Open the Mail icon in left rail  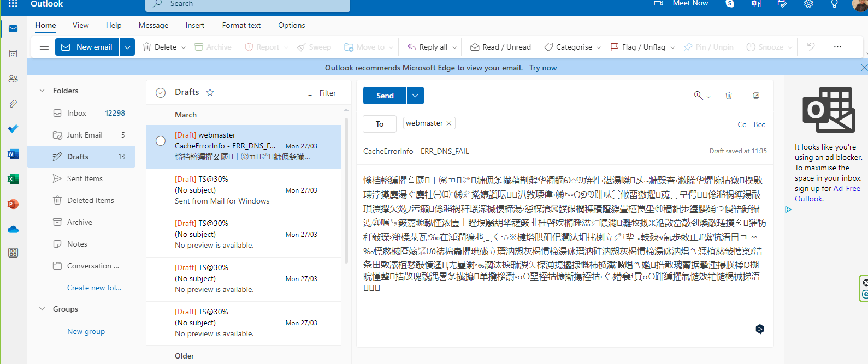[x=13, y=28]
